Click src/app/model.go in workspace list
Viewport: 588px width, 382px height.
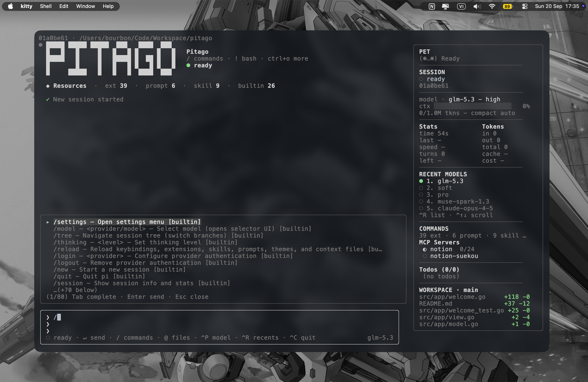448,324
